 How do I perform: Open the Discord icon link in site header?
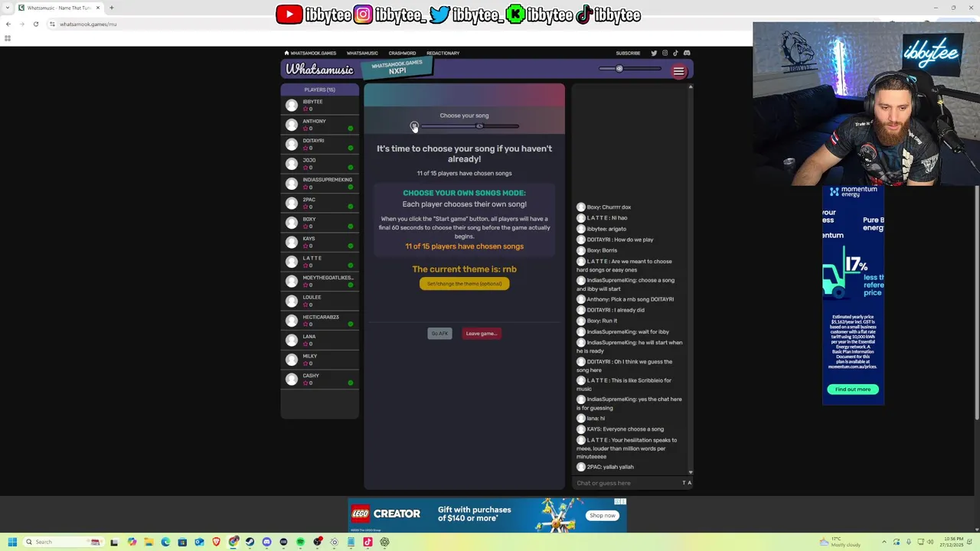click(x=687, y=53)
